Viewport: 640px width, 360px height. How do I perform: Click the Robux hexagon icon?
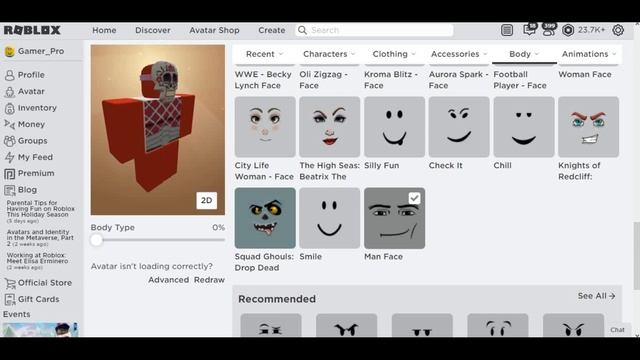pyautogui.click(x=568, y=30)
